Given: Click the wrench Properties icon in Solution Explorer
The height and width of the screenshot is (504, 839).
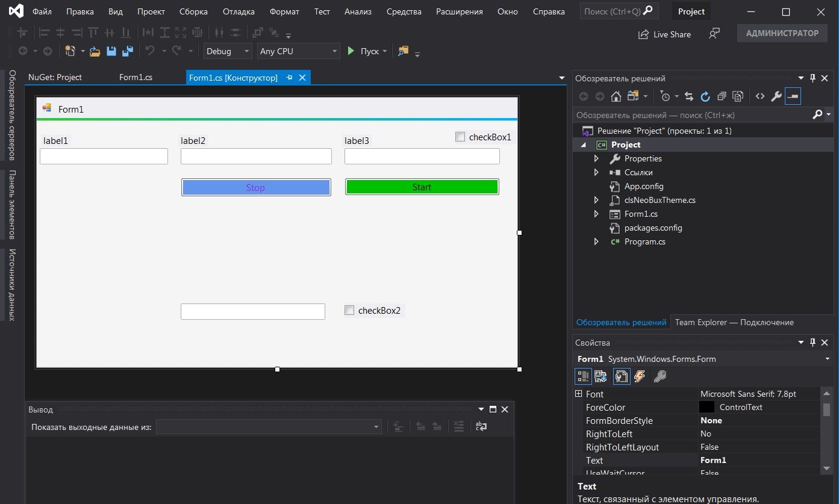Looking at the screenshot, I should 776,96.
